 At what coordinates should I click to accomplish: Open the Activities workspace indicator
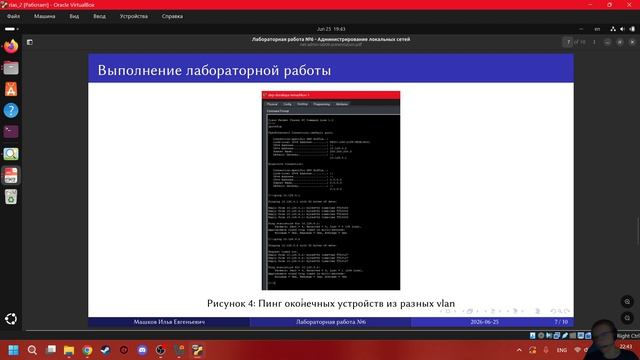click(11, 29)
